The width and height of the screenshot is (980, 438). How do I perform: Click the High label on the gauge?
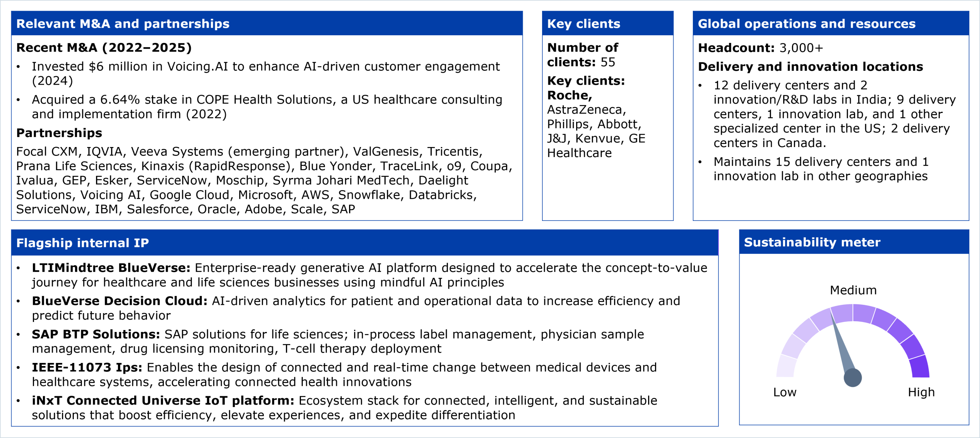point(921,392)
